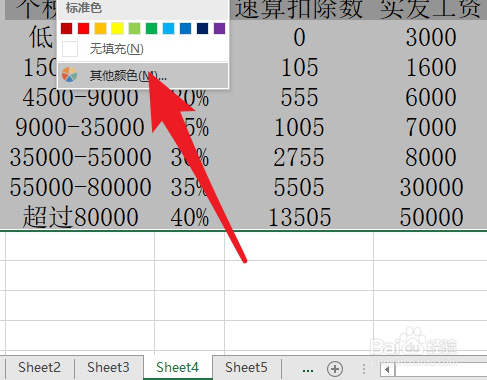Screen dimensions: 487x380
Task: Select cell containing 4500-9000
Action: (x=80, y=97)
